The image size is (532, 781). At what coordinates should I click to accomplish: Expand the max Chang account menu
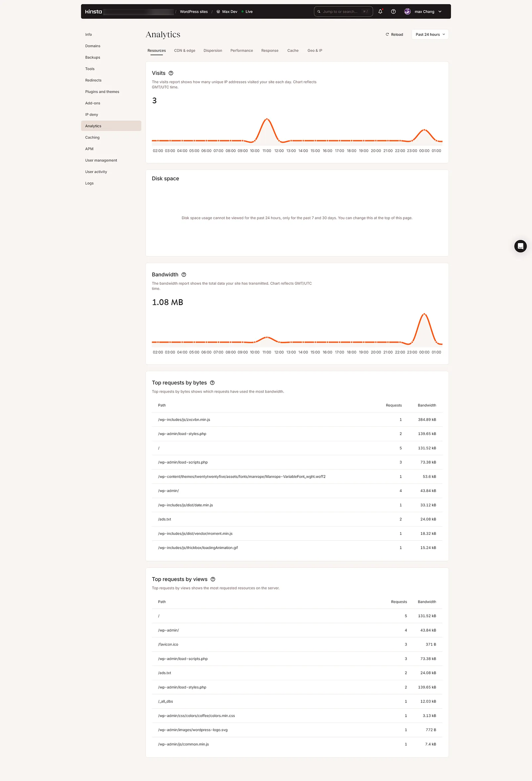pos(440,11)
